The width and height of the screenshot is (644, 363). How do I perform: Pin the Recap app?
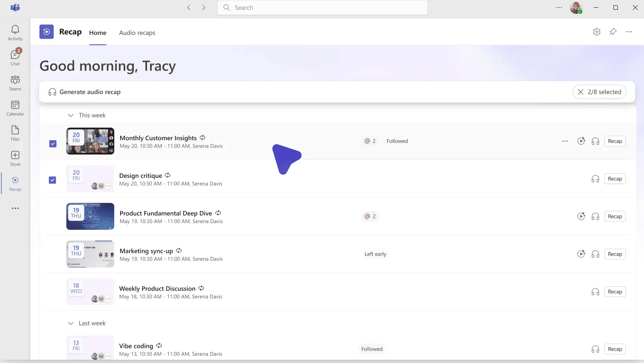(x=613, y=32)
